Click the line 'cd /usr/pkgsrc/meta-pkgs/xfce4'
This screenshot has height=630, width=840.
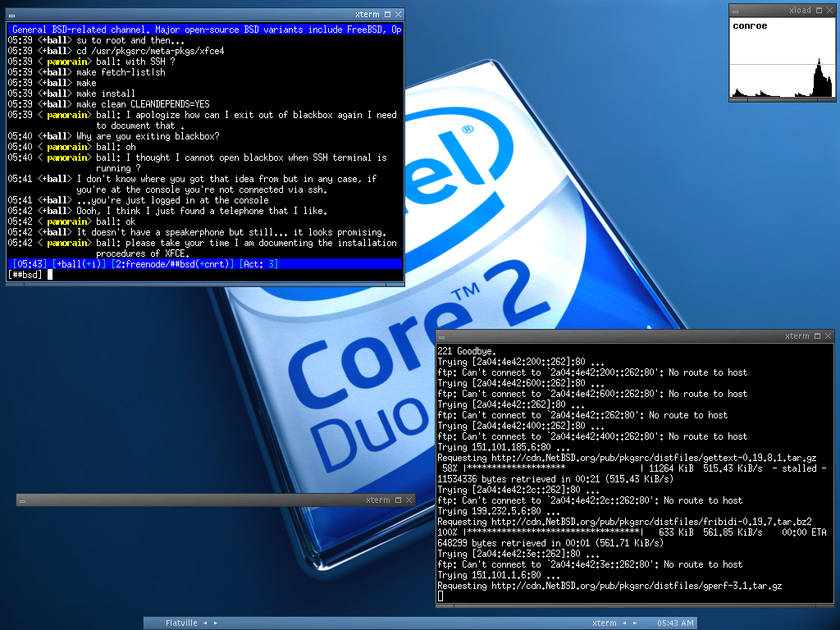[x=150, y=51]
